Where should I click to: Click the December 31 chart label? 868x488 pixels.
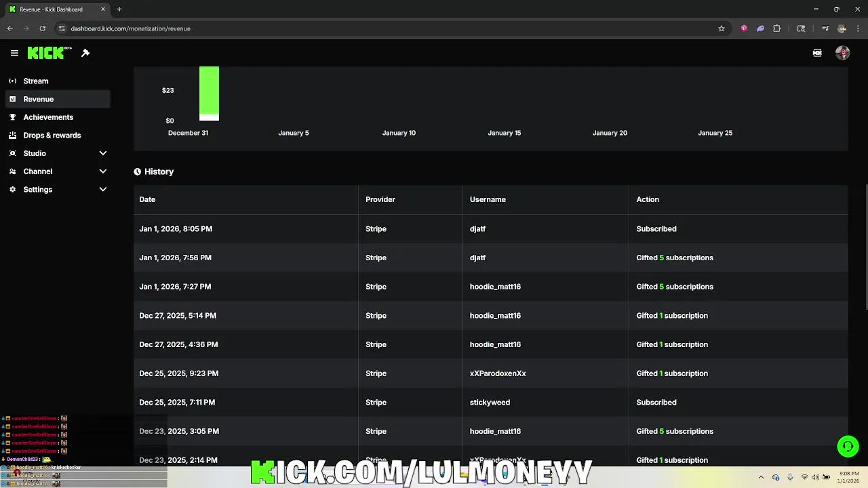(188, 133)
